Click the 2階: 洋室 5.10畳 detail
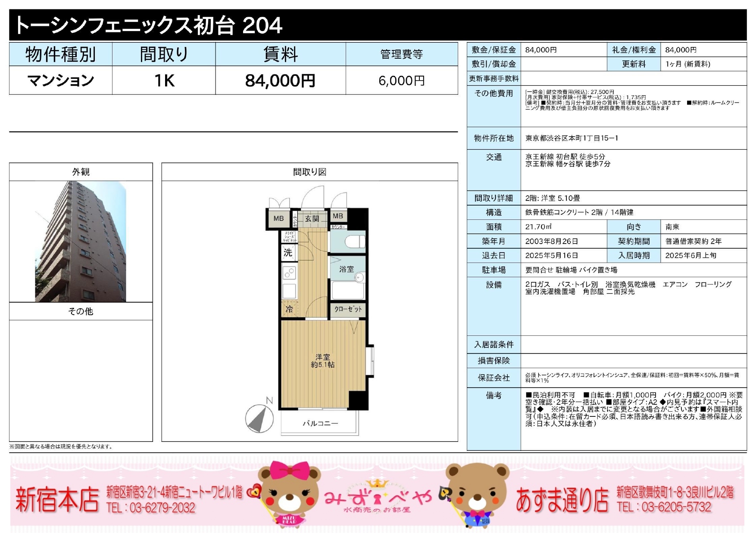This screenshot has width=756, height=535. (553, 198)
